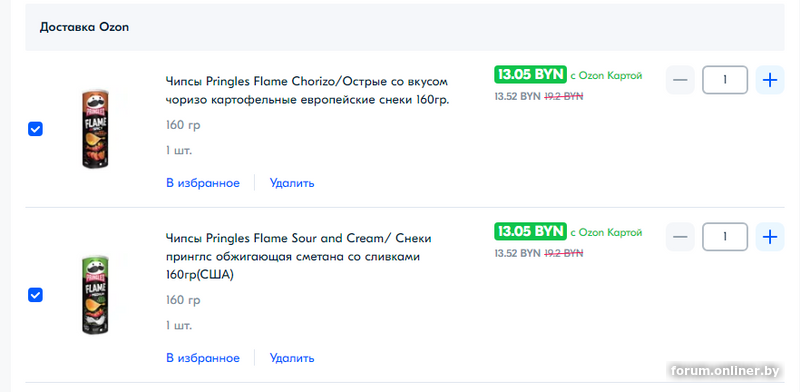Screen dimensions: 800x392
Task: Add Pringles Chorizo to favorites via В избранное
Action: pyautogui.click(x=203, y=183)
